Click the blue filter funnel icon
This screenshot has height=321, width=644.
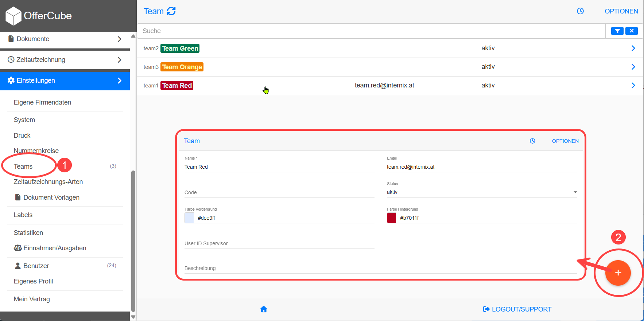pos(617,31)
